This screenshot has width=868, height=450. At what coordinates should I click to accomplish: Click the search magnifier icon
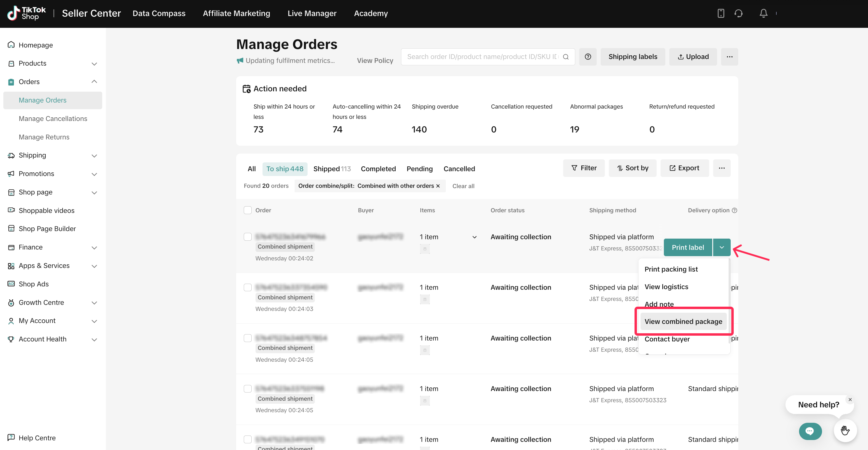[566, 57]
